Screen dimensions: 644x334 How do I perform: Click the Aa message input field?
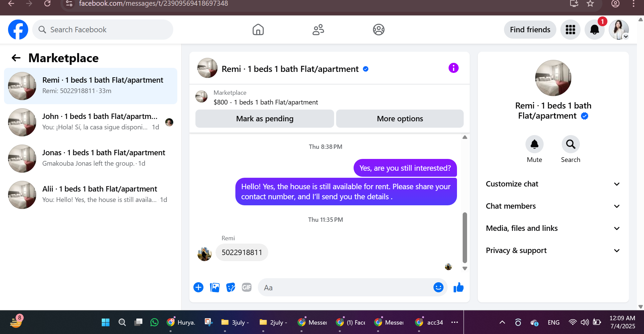pos(346,288)
